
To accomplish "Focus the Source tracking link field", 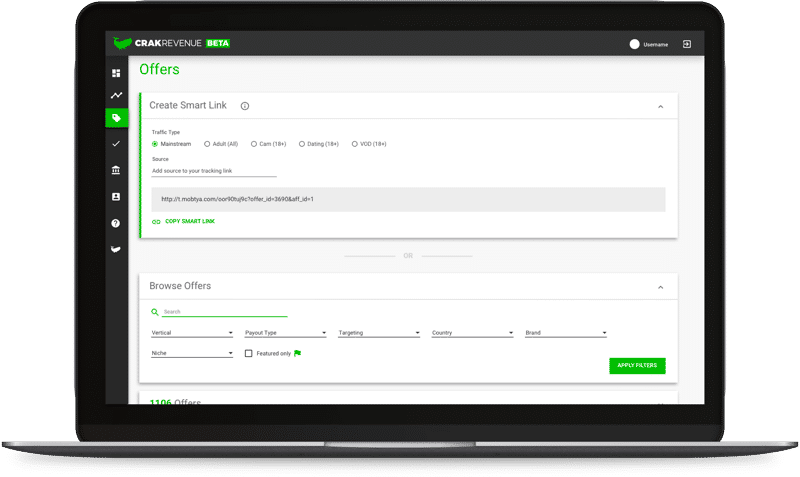I will 214,171.
